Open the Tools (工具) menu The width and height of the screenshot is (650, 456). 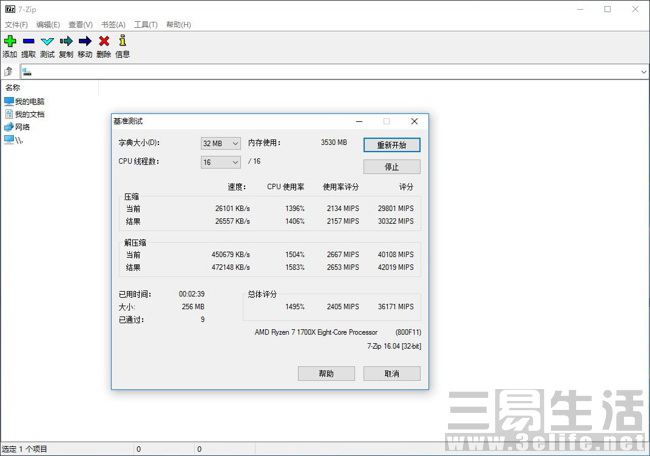[146, 24]
